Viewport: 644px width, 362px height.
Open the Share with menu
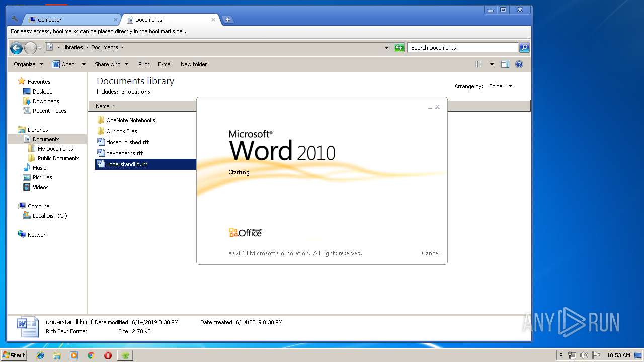click(x=112, y=64)
